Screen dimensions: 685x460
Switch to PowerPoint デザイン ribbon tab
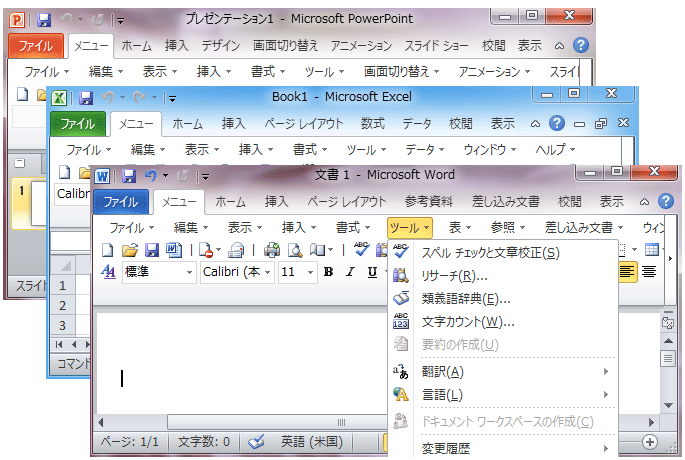pos(221,45)
